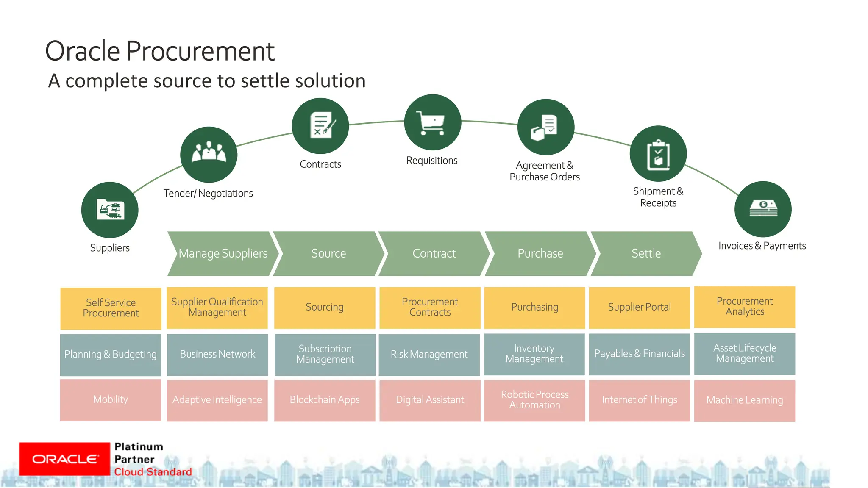Select Agreement & Purchase Orders icon
Viewport: 868px width, 488px height.
[x=545, y=127]
